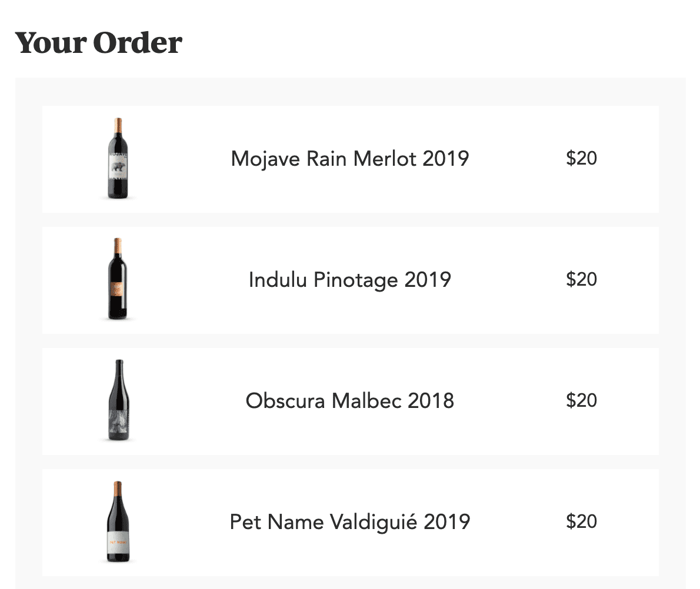Select the gray marbled label on the Obscura bottle
The height and width of the screenshot is (589, 700).
coord(119,424)
